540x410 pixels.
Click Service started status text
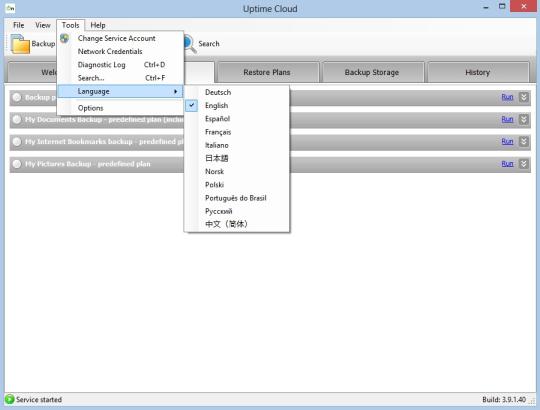39,400
